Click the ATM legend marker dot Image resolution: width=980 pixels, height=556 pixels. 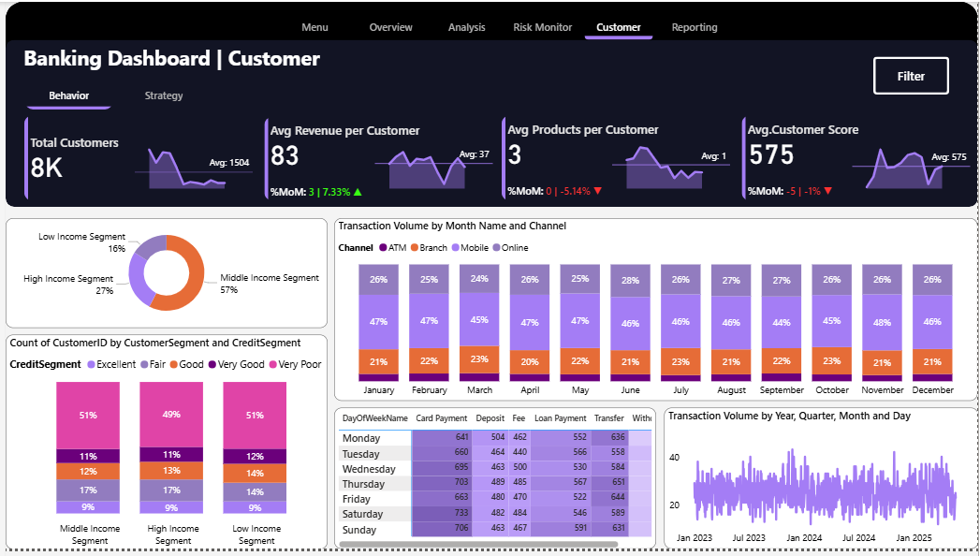tap(382, 248)
